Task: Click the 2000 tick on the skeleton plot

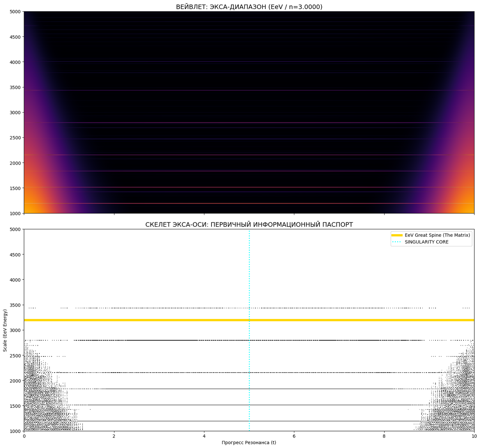Action: (15, 380)
